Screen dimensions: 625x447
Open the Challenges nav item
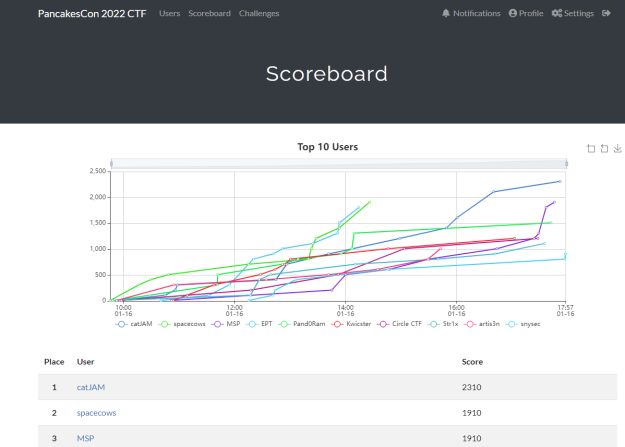[x=259, y=14]
